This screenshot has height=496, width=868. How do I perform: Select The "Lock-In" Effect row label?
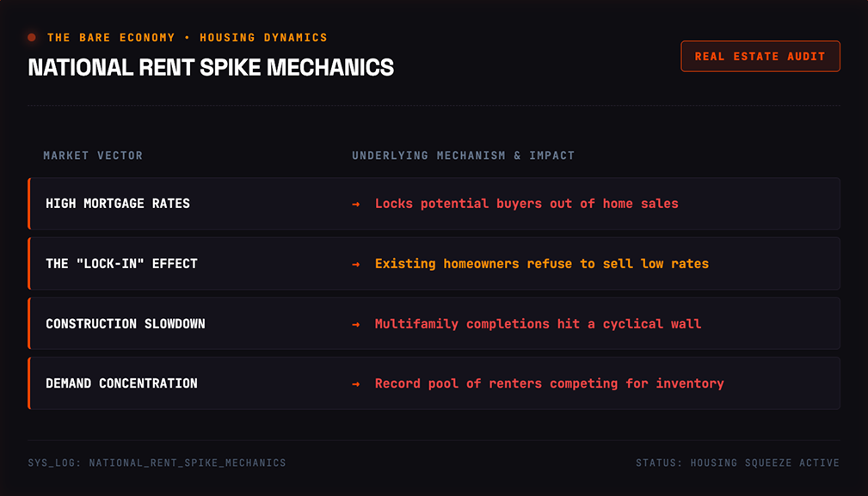click(x=122, y=264)
